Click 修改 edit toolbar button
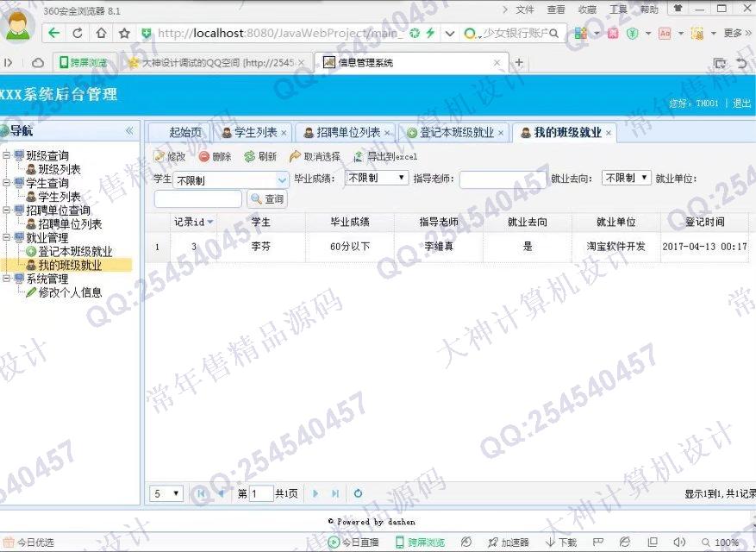Viewport: 756px width, 552px height. (x=170, y=156)
